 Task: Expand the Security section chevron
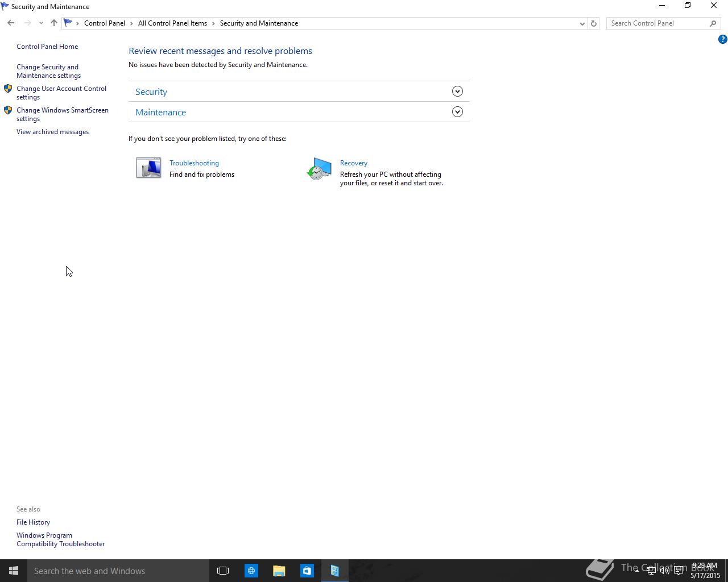(x=457, y=92)
